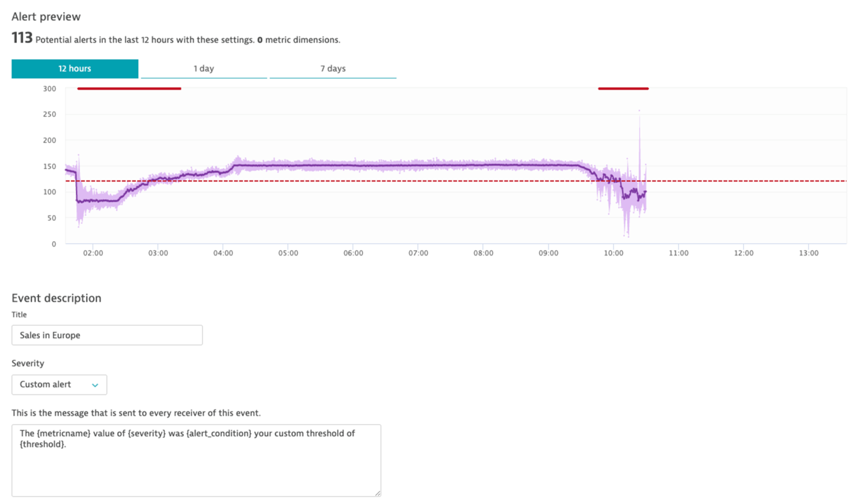The width and height of the screenshot is (860, 504).
Task: Click the 10:00 label on time axis
Action: click(613, 253)
